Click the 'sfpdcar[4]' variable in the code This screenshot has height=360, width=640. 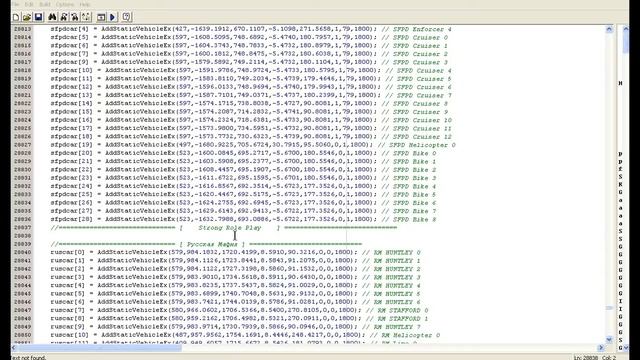coord(69,29)
